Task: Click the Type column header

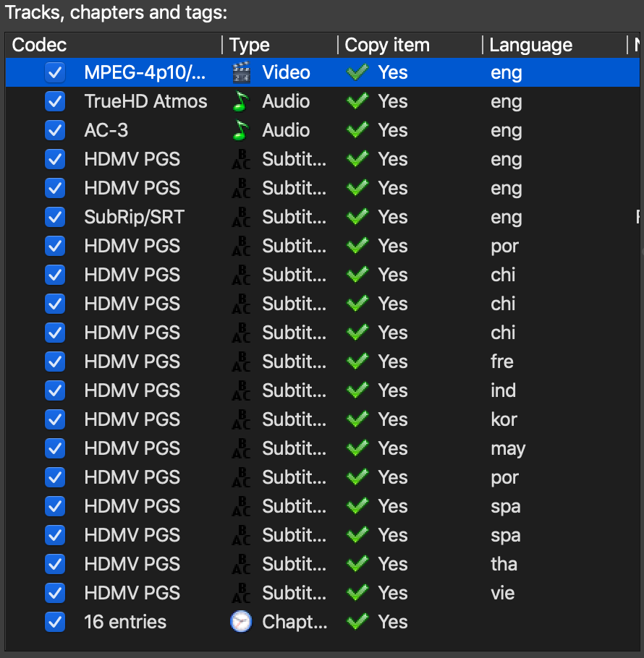Action: 250,45
